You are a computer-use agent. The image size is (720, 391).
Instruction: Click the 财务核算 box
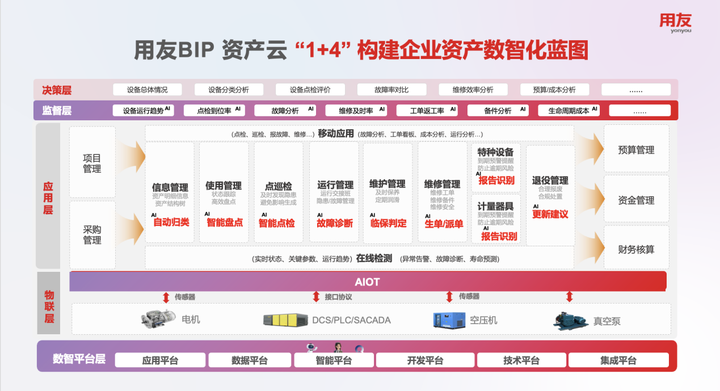[x=636, y=249]
